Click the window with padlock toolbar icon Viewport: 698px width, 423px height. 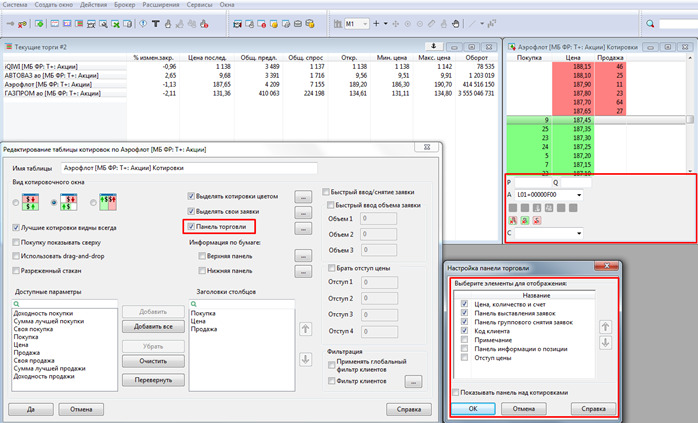[127, 24]
